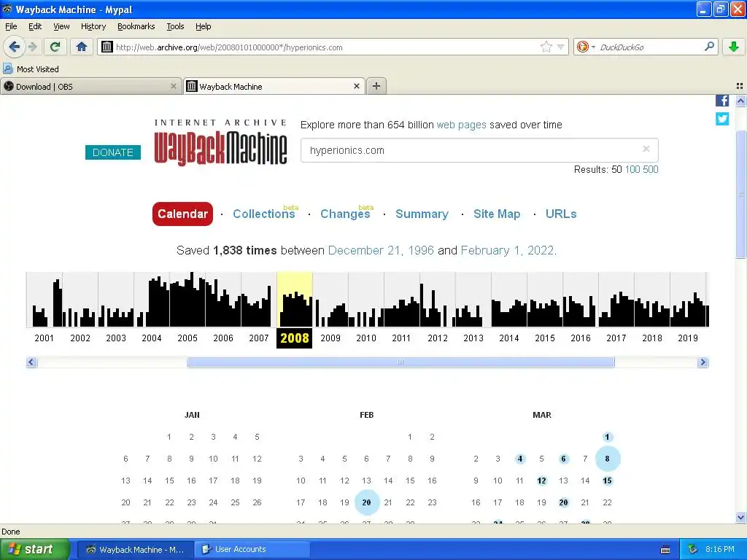Screen dimensions: 747x560
Task: Select year 2005 in the timeline
Action: 187,338
